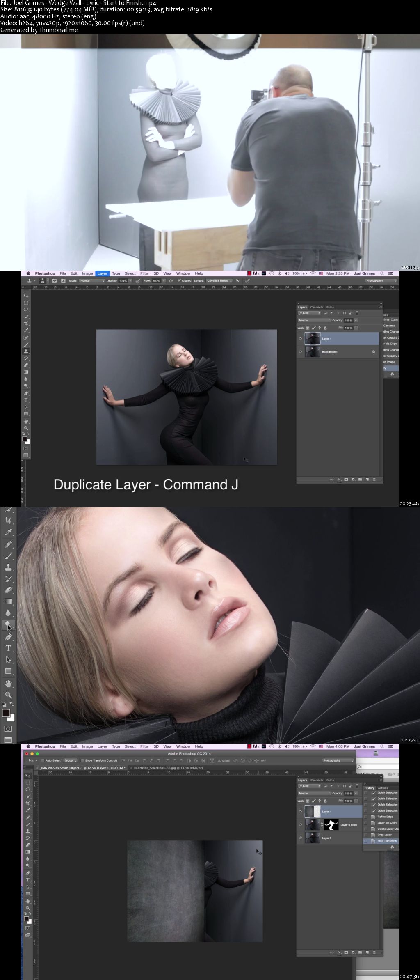Create new layer icon in 4:00 PM Layers panel

367,952
